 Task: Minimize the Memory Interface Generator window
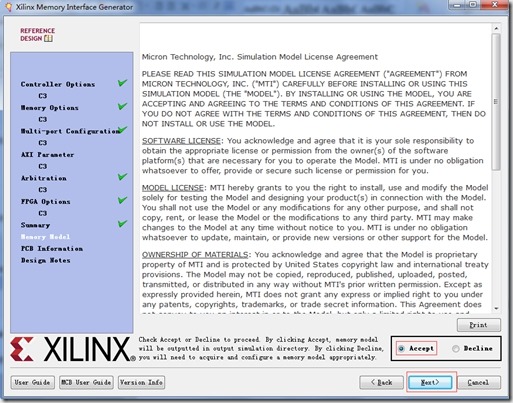tap(458, 5)
